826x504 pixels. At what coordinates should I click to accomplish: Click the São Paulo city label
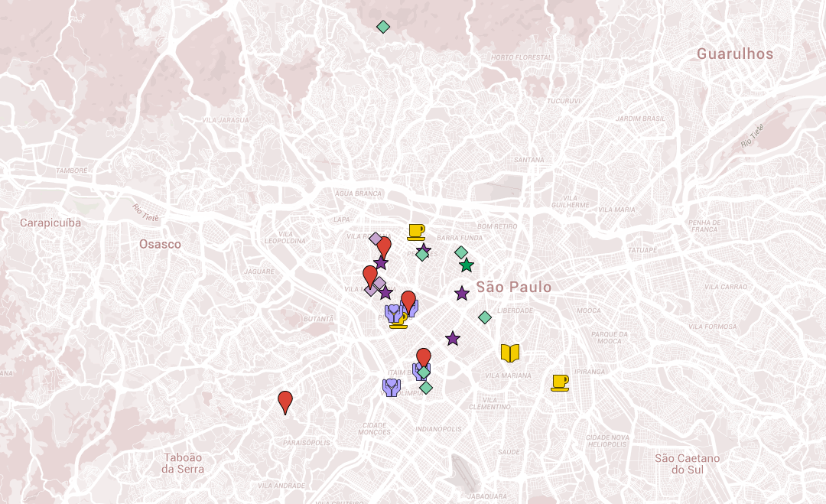pyautogui.click(x=514, y=287)
